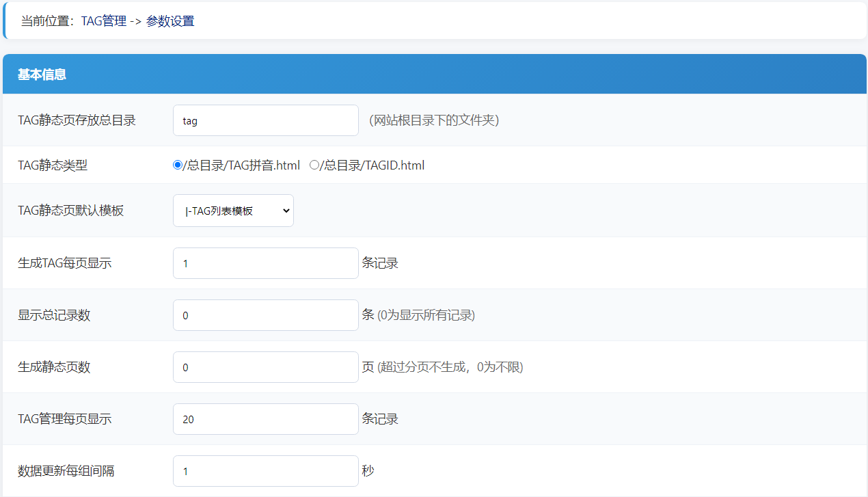Screen dimensions: 868x497
Task: Click the current "|-TAG列表模板" selection text
Action: pos(219,210)
